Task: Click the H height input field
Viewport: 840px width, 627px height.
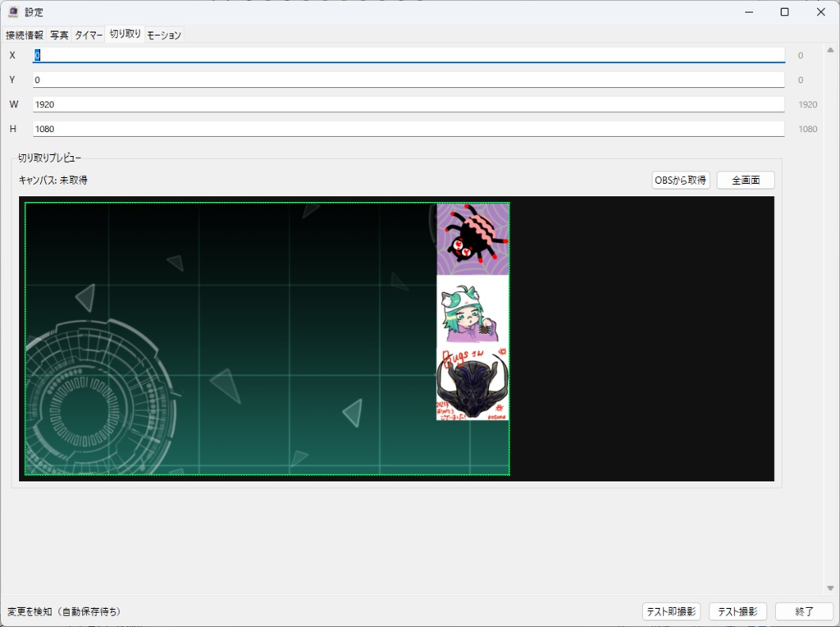Action: point(328,129)
